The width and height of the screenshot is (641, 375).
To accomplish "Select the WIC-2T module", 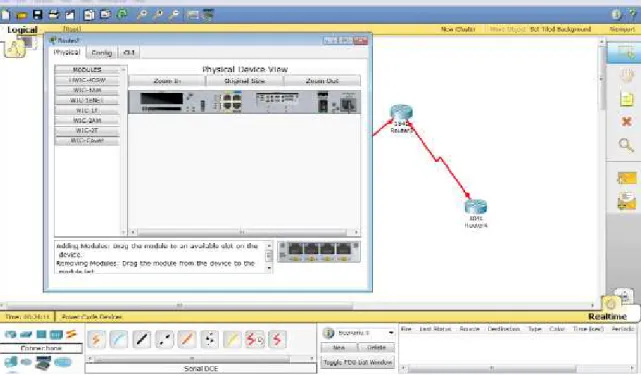I will (87, 130).
